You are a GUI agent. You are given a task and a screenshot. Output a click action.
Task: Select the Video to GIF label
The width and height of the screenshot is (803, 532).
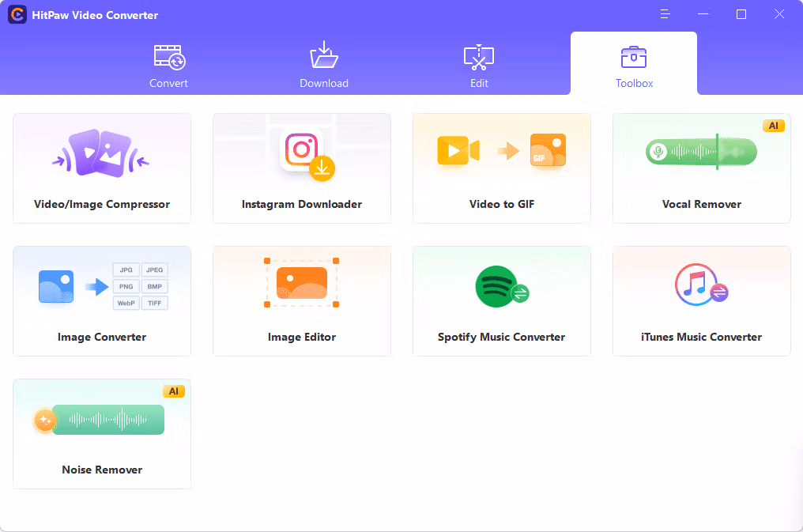(502, 204)
